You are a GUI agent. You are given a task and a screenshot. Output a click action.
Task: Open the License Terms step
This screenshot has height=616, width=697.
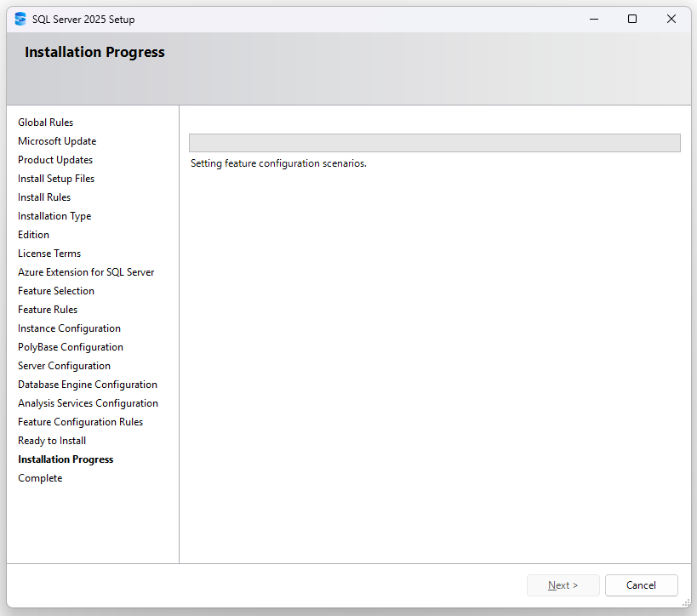(49, 253)
